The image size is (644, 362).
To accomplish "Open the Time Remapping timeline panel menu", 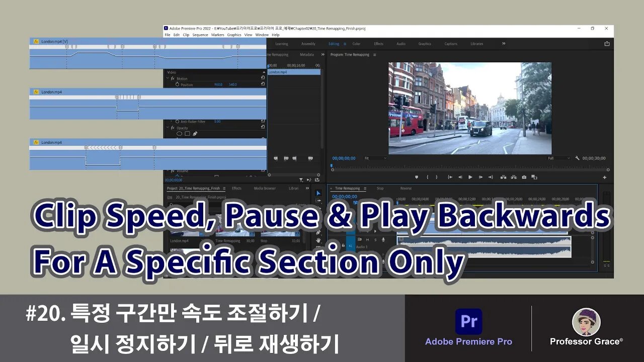I will point(365,188).
